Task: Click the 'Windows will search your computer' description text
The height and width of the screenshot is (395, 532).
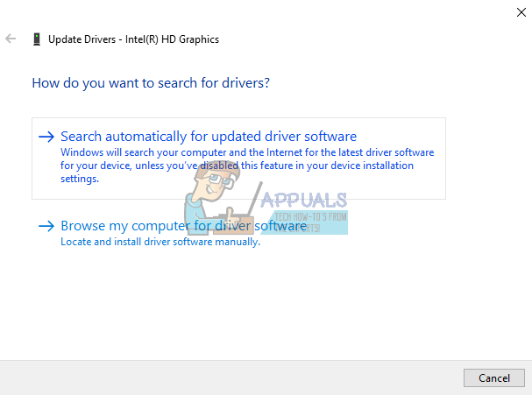Action: pos(247,166)
